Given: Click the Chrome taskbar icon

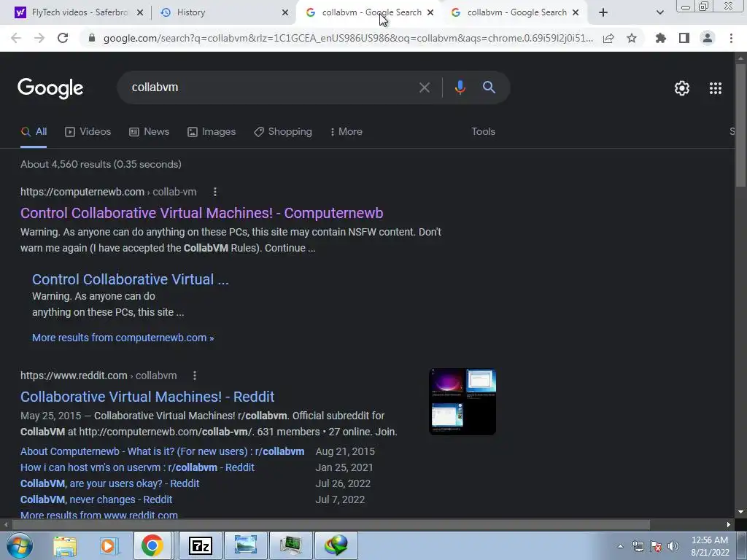Looking at the screenshot, I should pos(152,545).
